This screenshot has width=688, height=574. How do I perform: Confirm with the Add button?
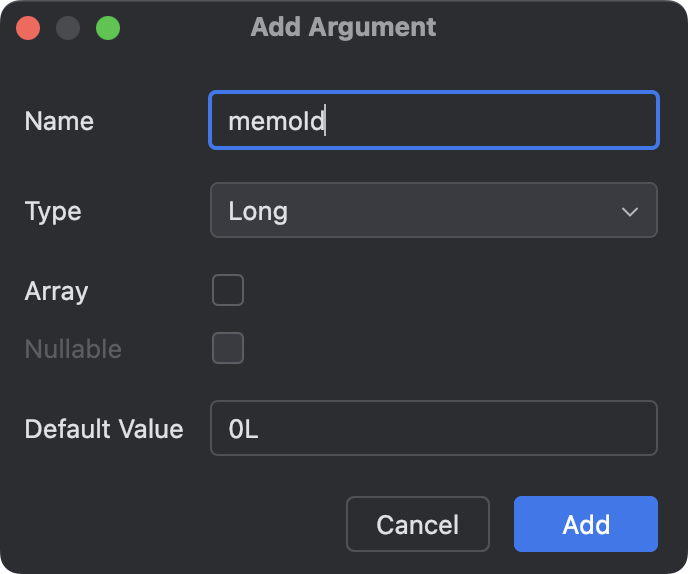[585, 524]
